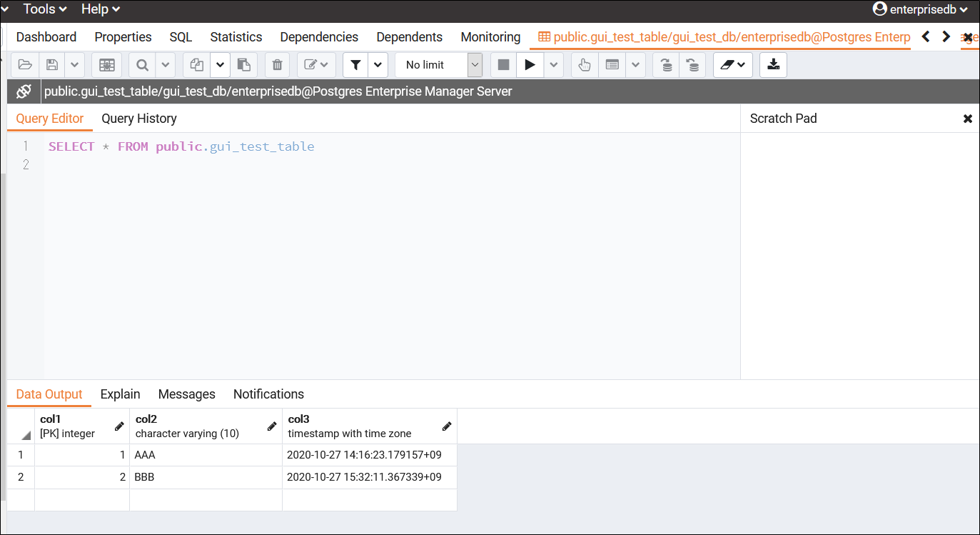
Task: Open the Tools menu
Action: [x=45, y=9]
